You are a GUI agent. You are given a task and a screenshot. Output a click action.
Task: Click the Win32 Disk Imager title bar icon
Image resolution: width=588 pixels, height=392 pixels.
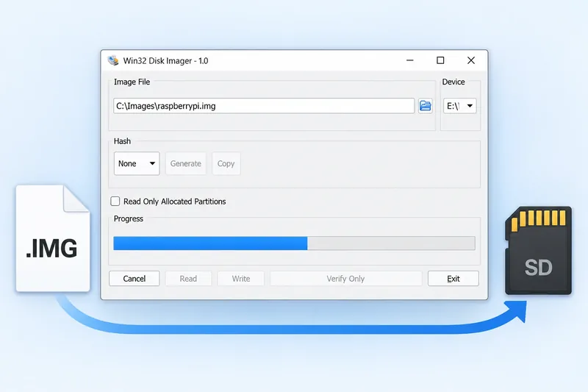pos(113,60)
